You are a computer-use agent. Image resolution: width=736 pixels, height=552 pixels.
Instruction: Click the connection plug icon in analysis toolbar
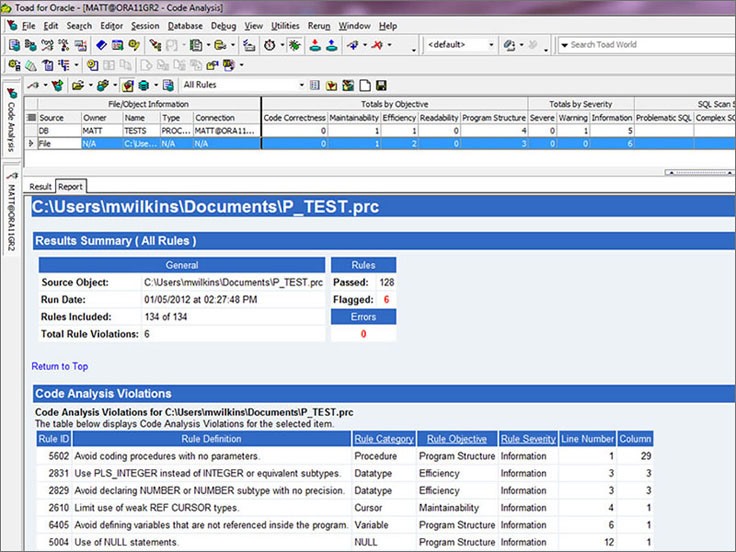click(33, 85)
